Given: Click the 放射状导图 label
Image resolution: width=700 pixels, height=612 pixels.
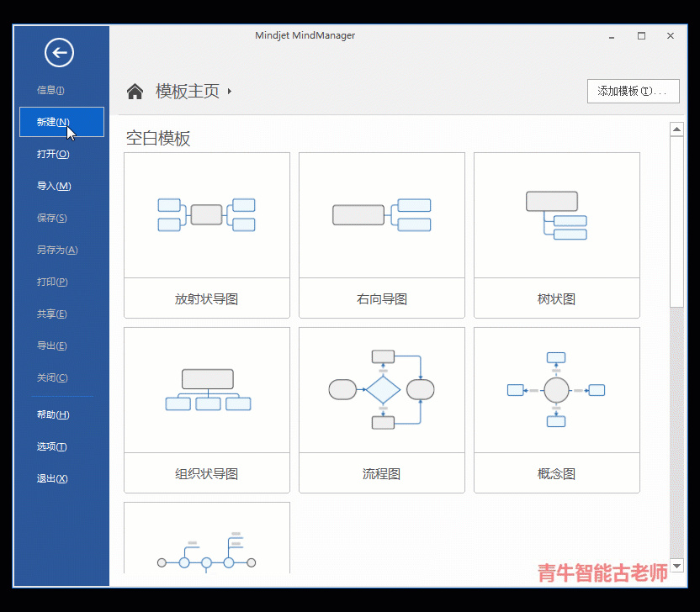Looking at the screenshot, I should pos(206,299).
